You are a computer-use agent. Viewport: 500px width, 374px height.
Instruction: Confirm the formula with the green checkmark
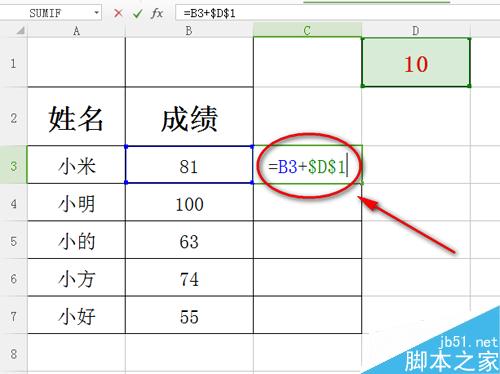tap(137, 13)
